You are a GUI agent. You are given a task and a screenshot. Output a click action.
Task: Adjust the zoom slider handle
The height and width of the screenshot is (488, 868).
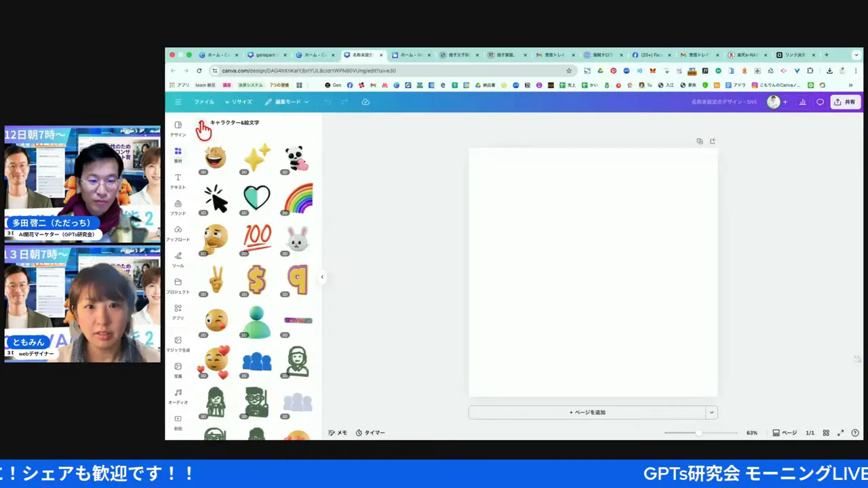[x=698, y=432]
